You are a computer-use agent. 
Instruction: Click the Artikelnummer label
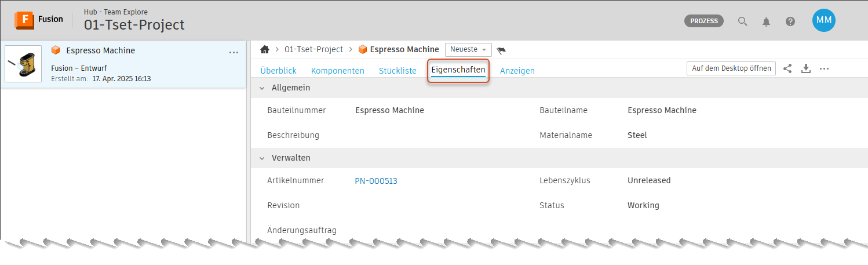296,180
